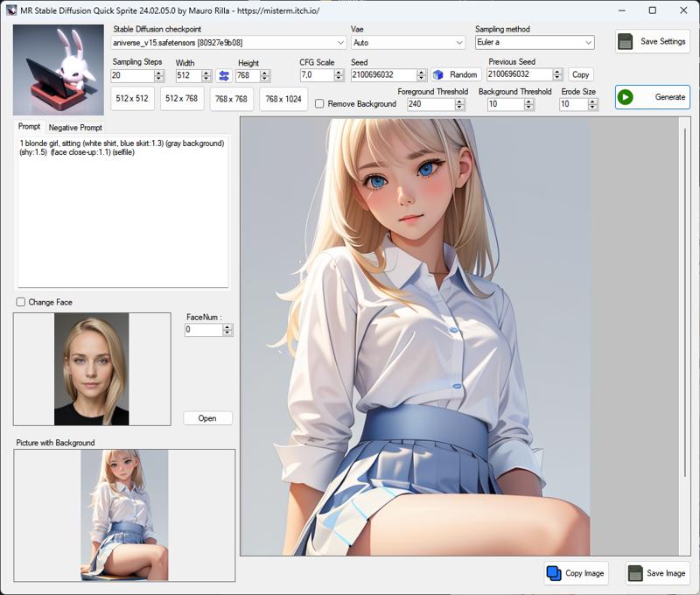Increase Width with the up arrow

206,73
